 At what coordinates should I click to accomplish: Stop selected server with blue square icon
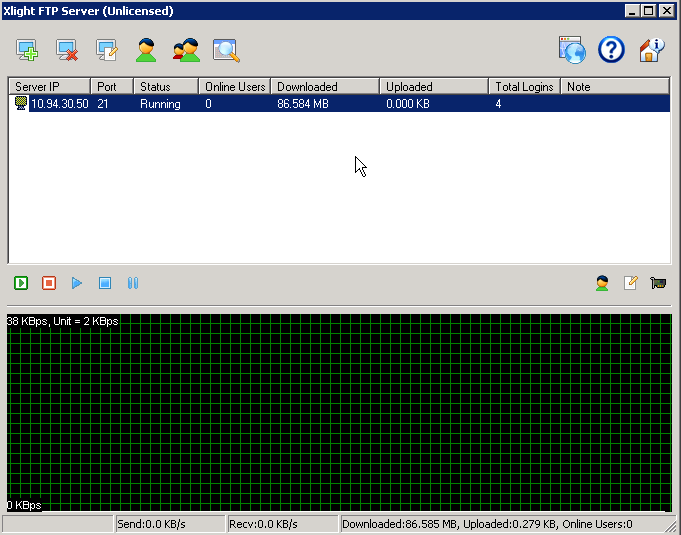[105, 283]
